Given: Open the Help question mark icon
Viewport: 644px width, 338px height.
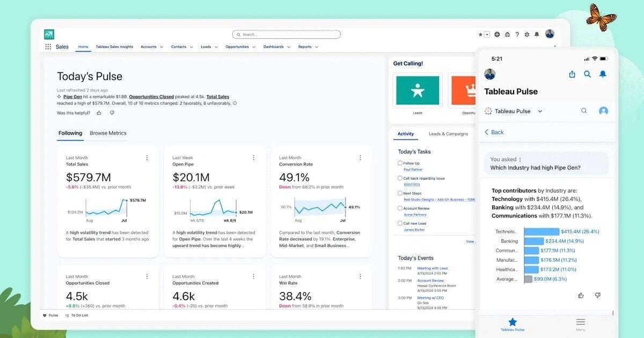Looking at the screenshot, I should coord(517,34).
